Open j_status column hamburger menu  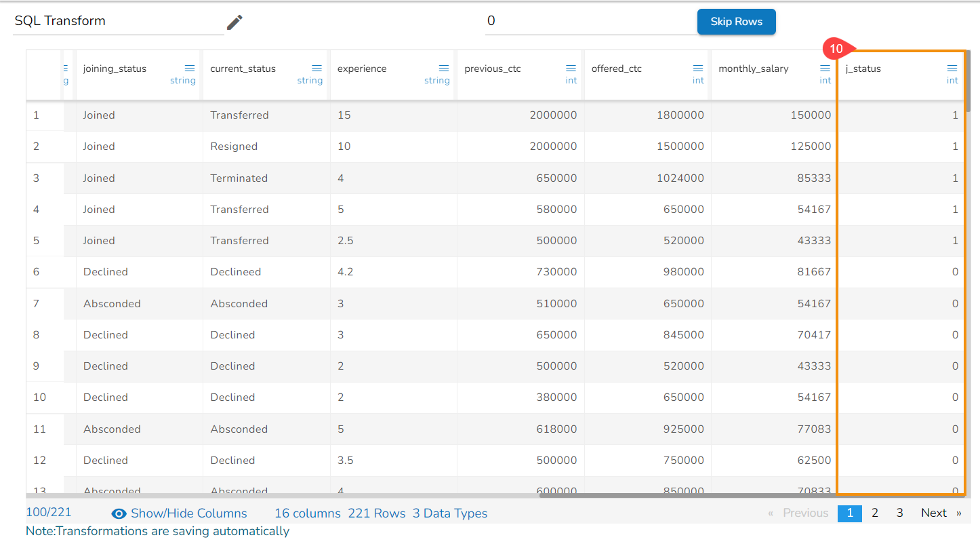(952, 69)
